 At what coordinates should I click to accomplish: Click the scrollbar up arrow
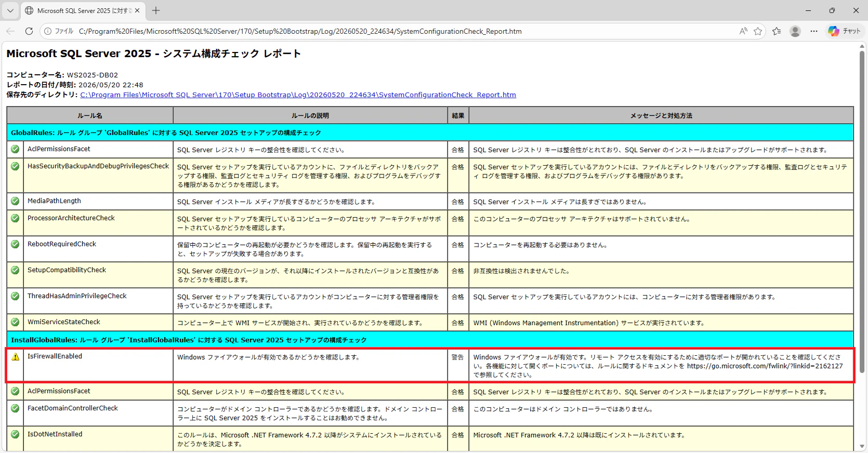pyautogui.click(x=862, y=46)
